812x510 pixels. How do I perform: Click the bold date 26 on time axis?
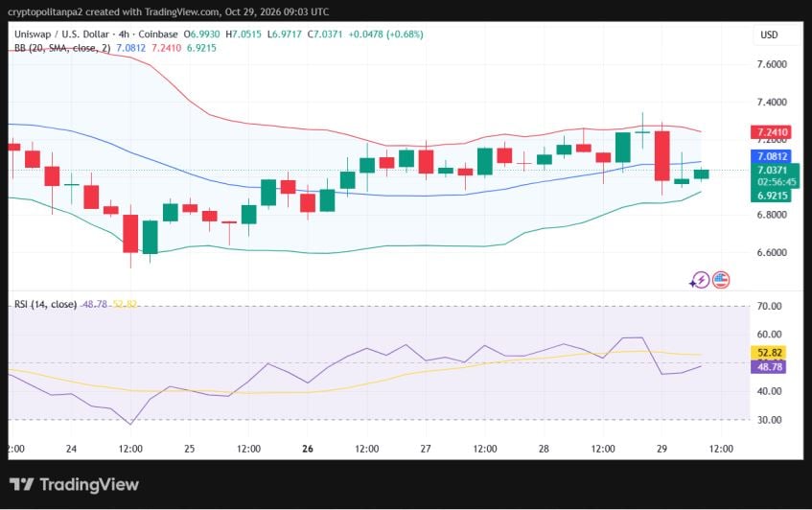[x=308, y=449]
